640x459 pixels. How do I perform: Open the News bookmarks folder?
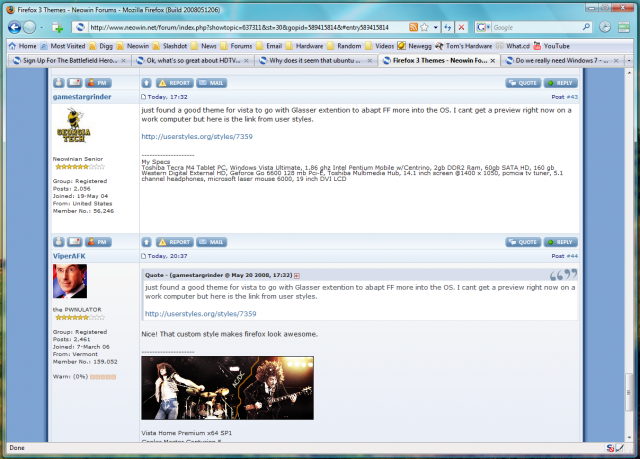pyautogui.click(x=203, y=46)
